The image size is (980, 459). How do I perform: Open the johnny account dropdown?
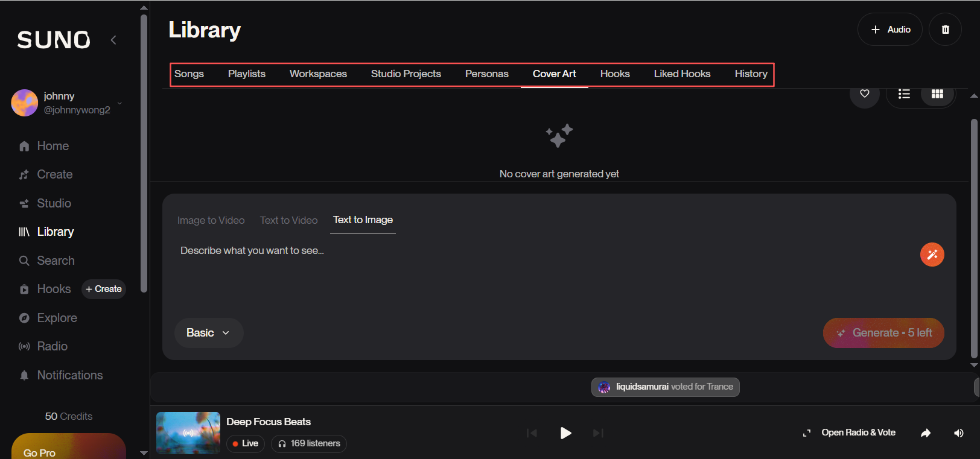pyautogui.click(x=119, y=103)
